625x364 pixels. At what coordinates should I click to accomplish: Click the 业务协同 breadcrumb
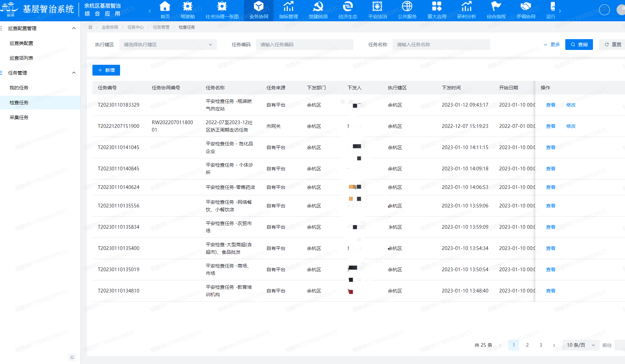click(110, 27)
